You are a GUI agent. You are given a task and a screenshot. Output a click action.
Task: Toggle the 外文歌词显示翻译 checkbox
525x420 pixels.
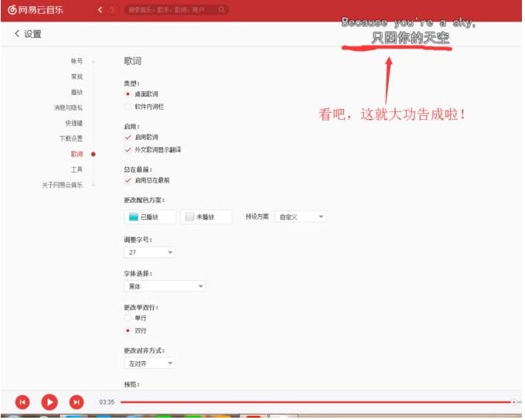coord(128,150)
